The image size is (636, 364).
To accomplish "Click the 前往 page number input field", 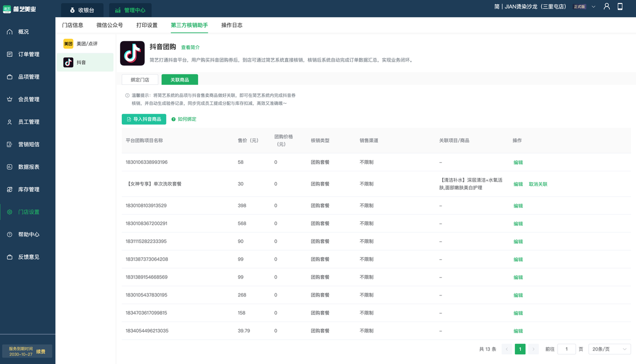I will point(566,349).
